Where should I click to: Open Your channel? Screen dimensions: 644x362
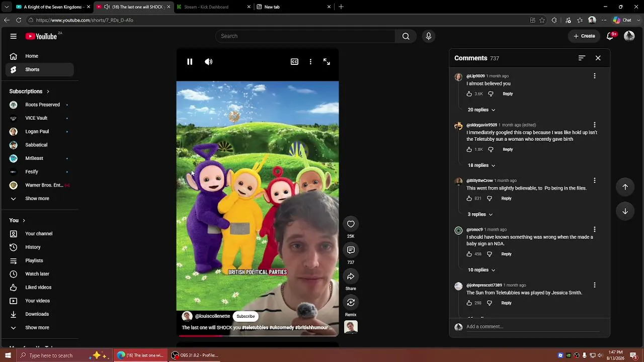tap(40, 234)
